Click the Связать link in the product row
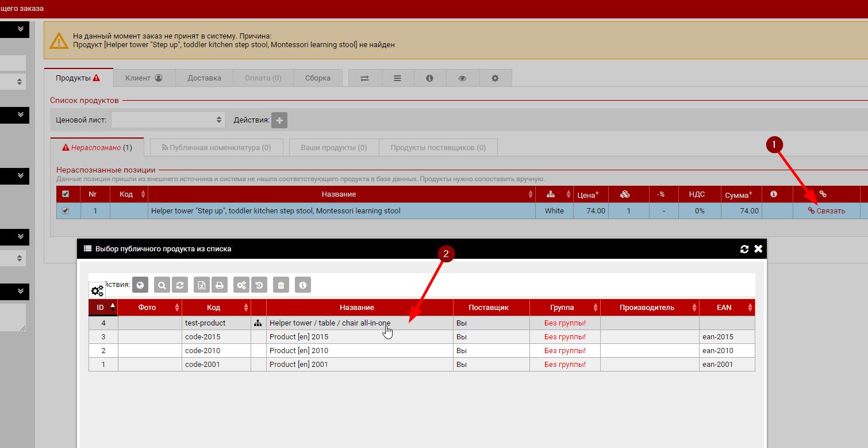The image size is (868, 448). (x=827, y=211)
